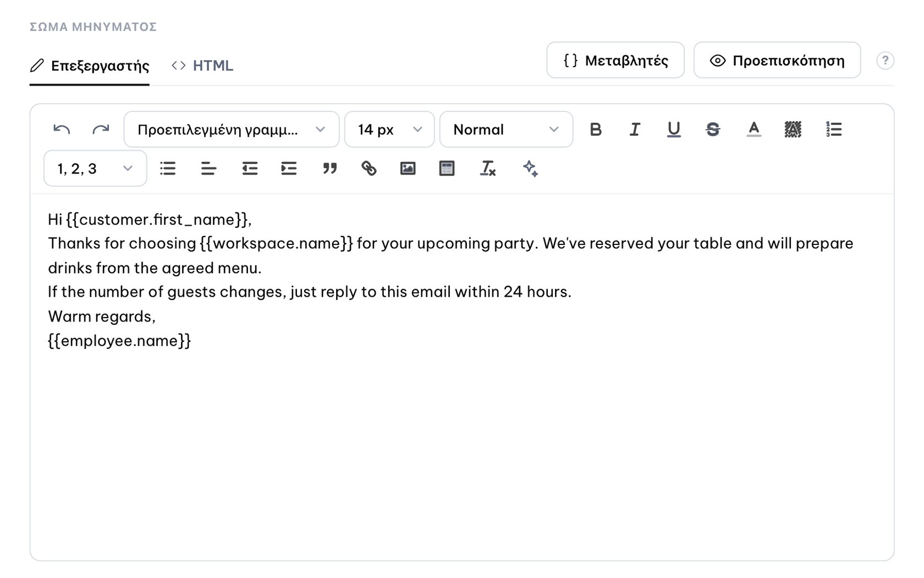Undo the last edit
Viewport: 924px width, 578px height.
pyautogui.click(x=62, y=129)
